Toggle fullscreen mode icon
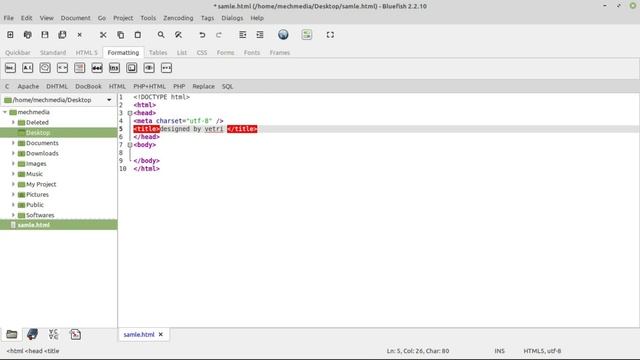This screenshot has width=640, height=360. [330, 35]
